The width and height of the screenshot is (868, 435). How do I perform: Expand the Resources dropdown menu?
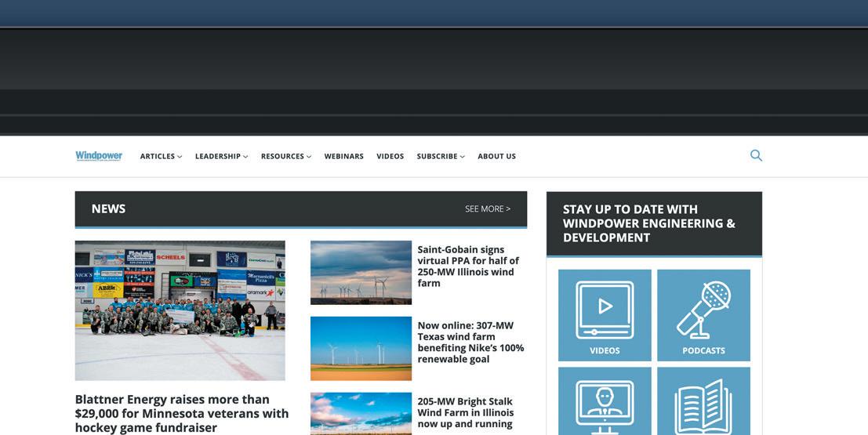pos(286,156)
